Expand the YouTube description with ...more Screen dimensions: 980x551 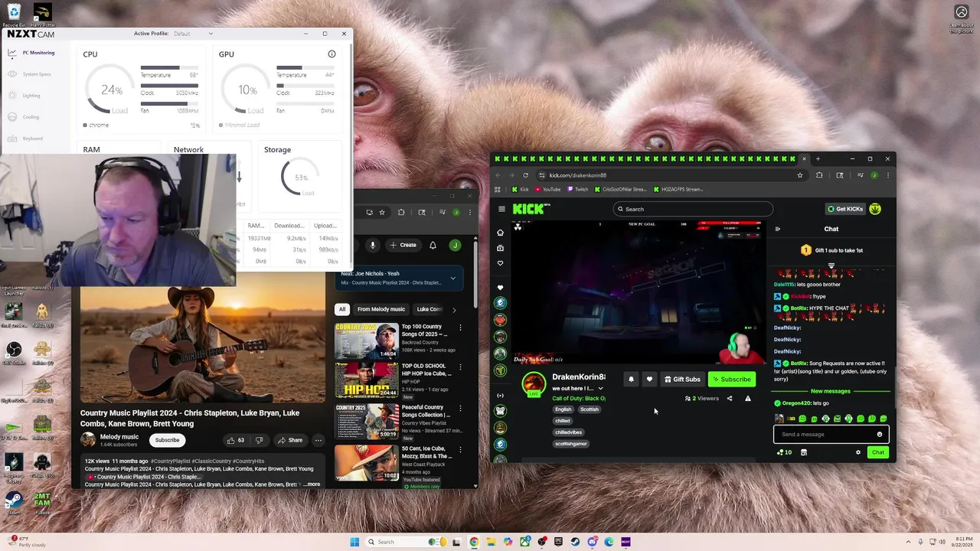(312, 484)
